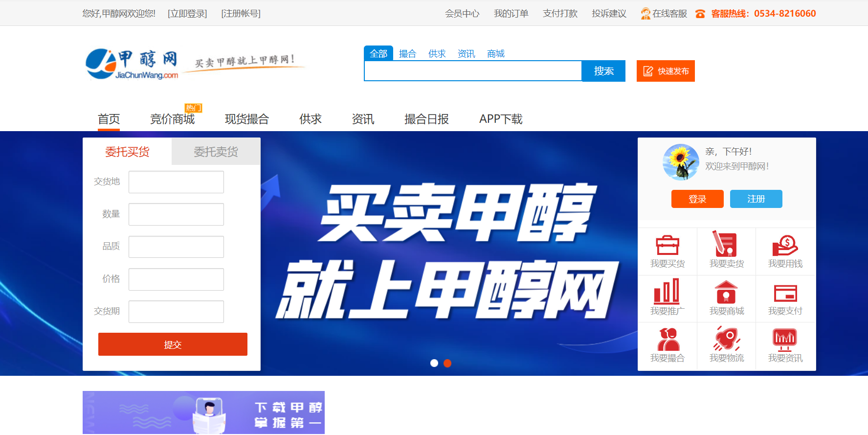
Task: Focus the main search input field
Action: click(x=473, y=71)
